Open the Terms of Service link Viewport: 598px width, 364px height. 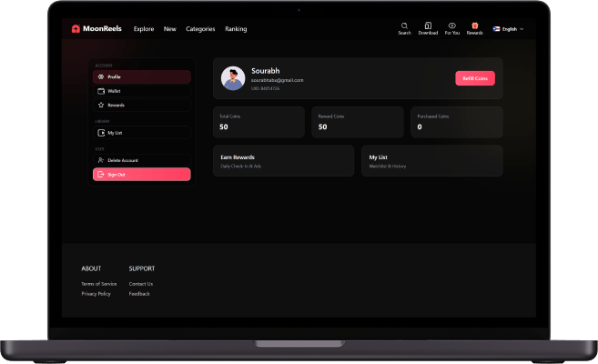click(99, 284)
